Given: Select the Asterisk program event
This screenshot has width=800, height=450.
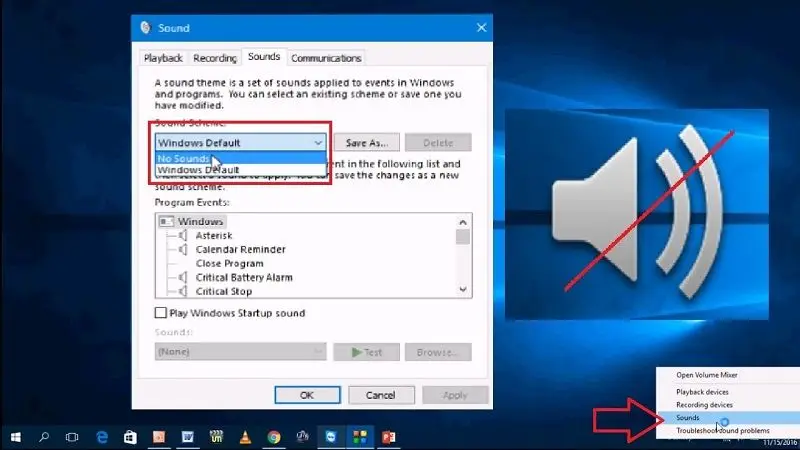Looking at the screenshot, I should (214, 235).
